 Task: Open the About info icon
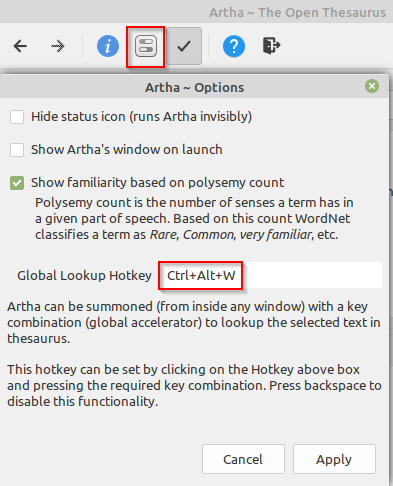click(x=108, y=46)
